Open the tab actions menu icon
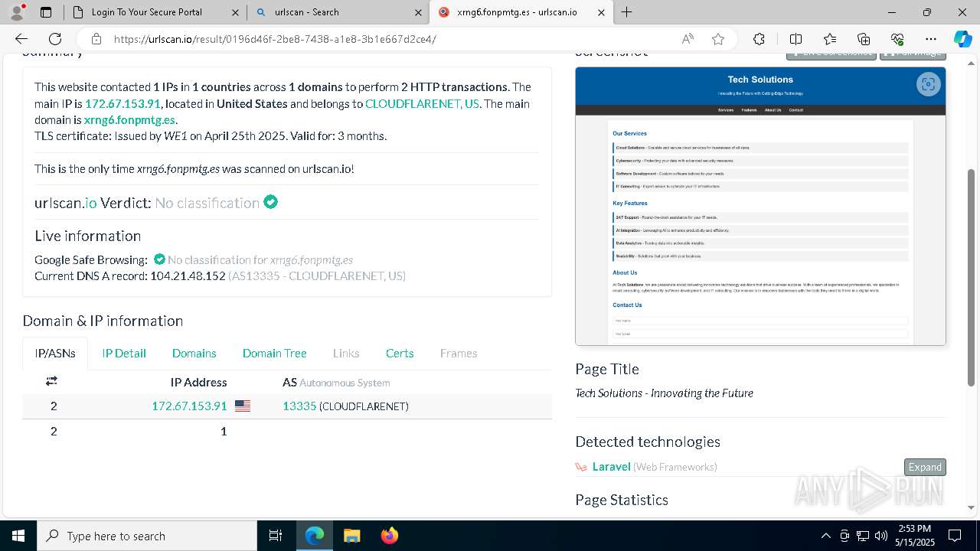This screenshot has height=551, width=980. [46, 12]
